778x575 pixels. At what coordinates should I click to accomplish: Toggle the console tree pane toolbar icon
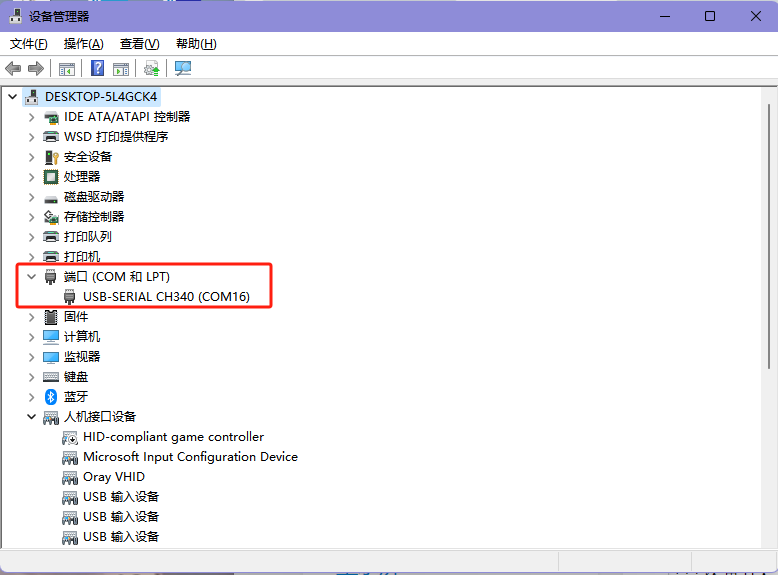(66, 68)
